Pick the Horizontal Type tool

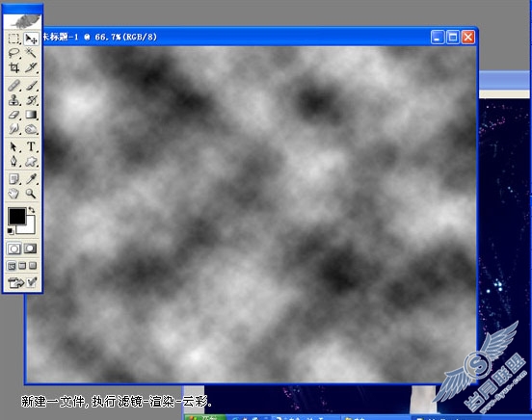(31, 146)
